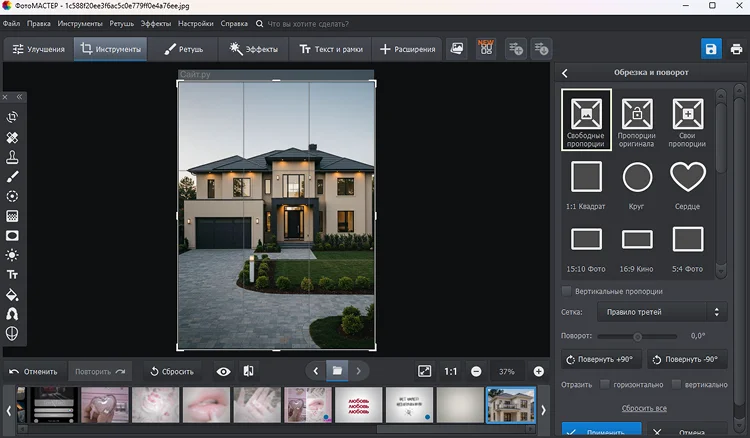Screen dimensions: 750x438
Task: Open the Правка menu
Action: click(x=39, y=23)
